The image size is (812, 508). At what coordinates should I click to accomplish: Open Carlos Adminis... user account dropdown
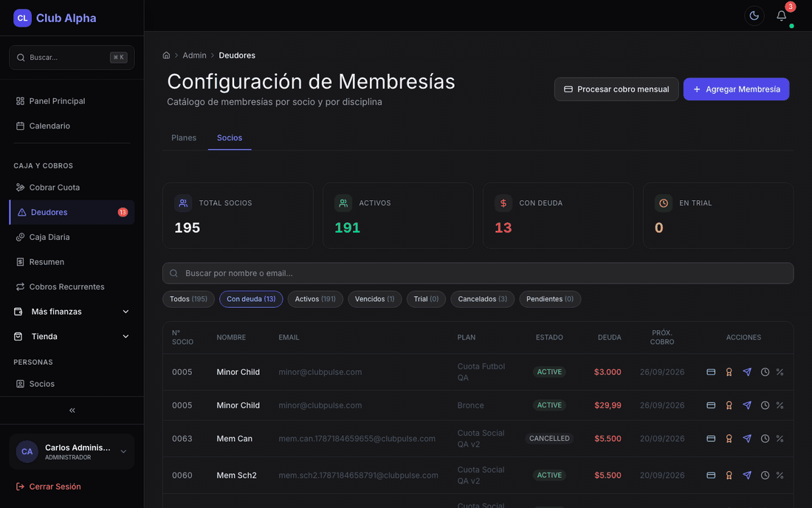(72, 452)
